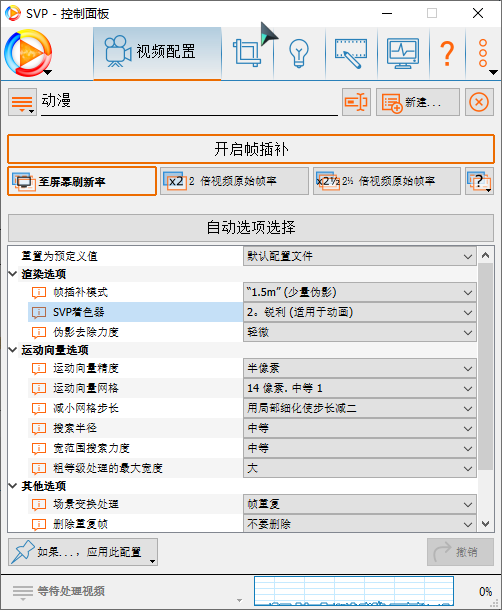Image resolution: width=502 pixels, height=610 pixels.
Task: Click the rename profile icon button
Action: coord(356,102)
